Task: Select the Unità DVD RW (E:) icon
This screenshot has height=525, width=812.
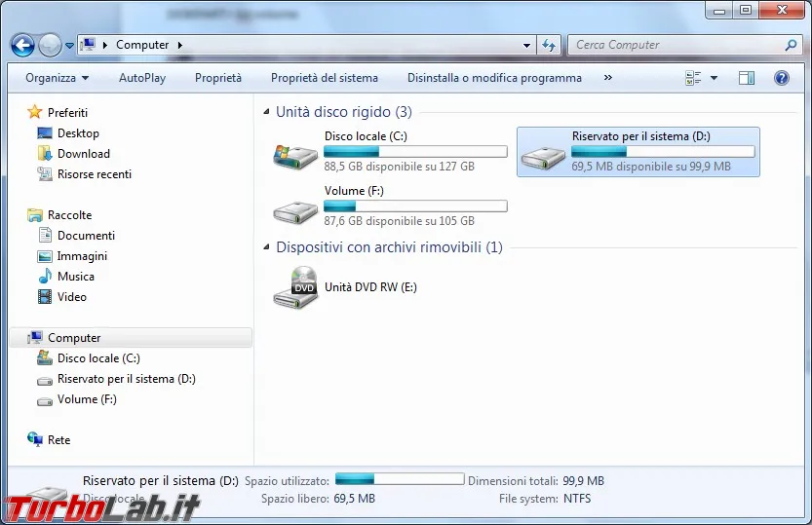Action: pyautogui.click(x=295, y=287)
